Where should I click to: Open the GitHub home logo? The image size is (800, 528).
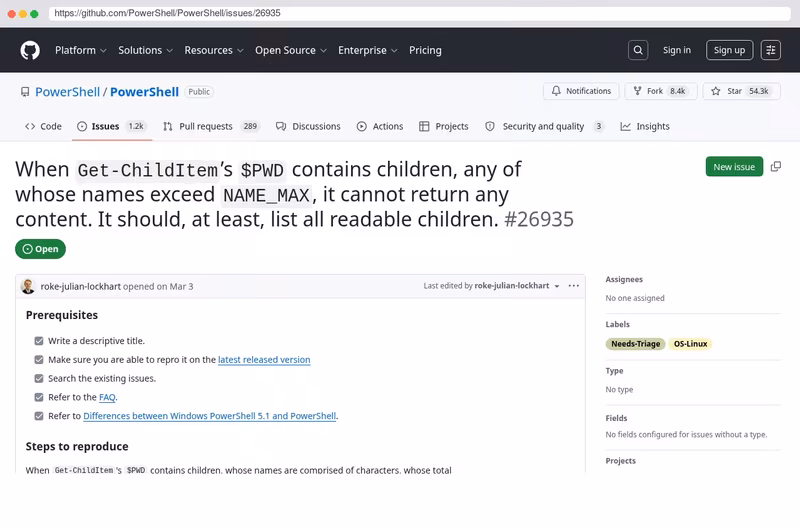(x=30, y=50)
